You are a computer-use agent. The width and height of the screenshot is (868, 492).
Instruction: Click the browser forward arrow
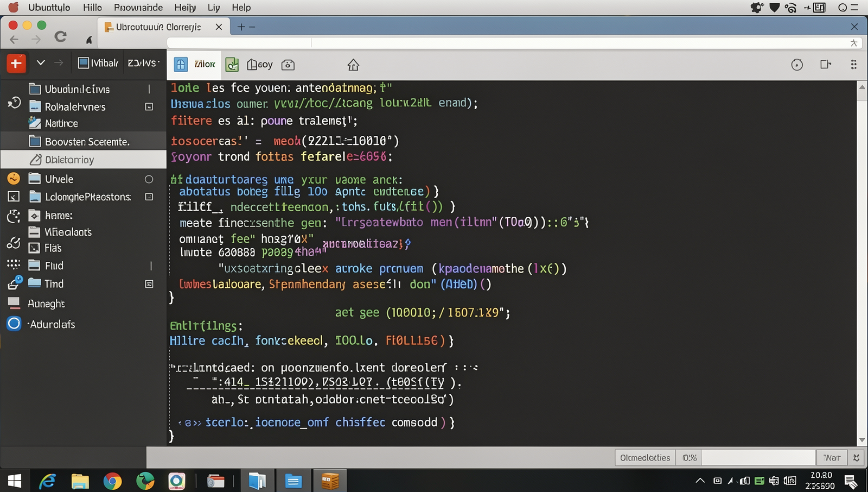coord(36,39)
